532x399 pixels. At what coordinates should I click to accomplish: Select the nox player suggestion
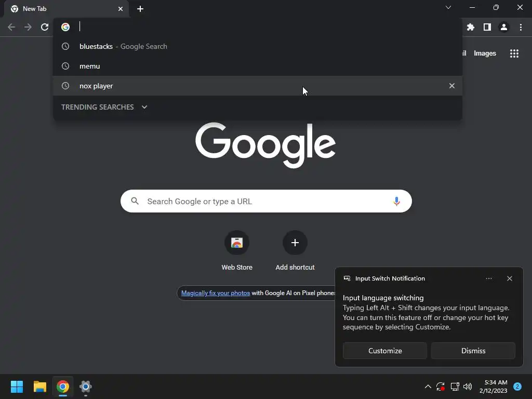coord(258,86)
